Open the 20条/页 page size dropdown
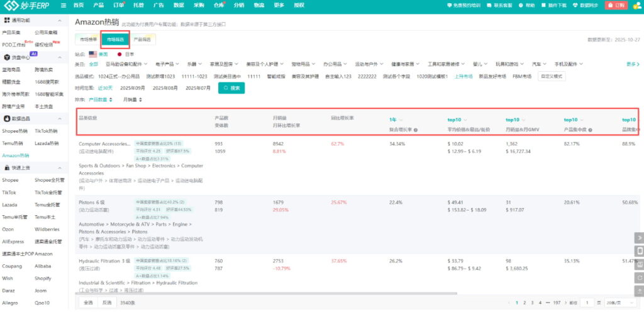The image size is (644, 312). pyautogui.click(x=618, y=303)
